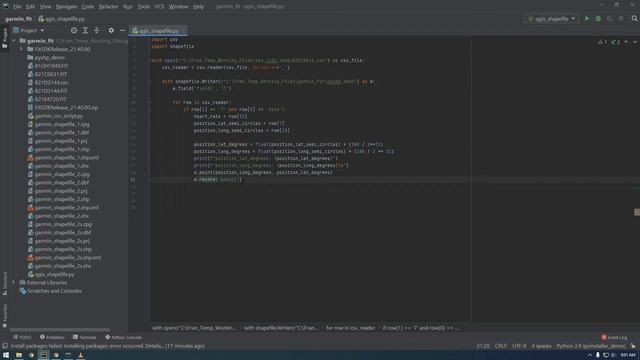Screen dimensions: 640x360
Task: Click the 'with shapefile.Writer' breadcrumb
Action: 281,328
